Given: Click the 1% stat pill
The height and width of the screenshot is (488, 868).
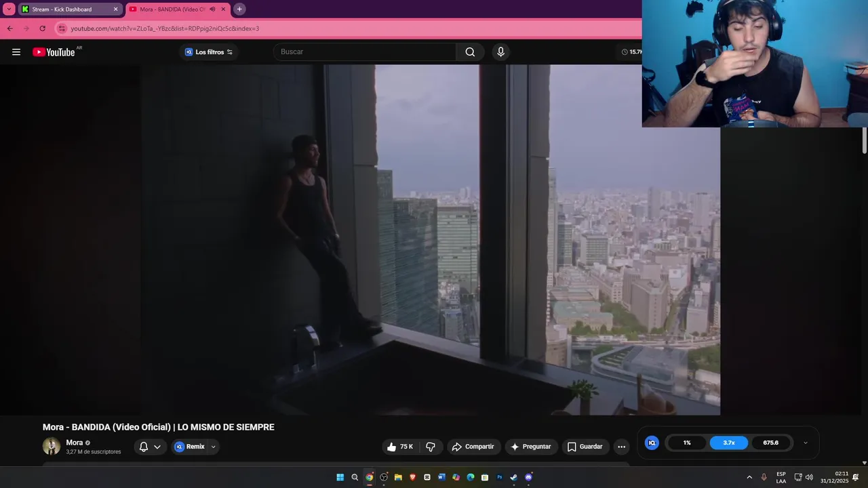Looking at the screenshot, I should point(687,443).
